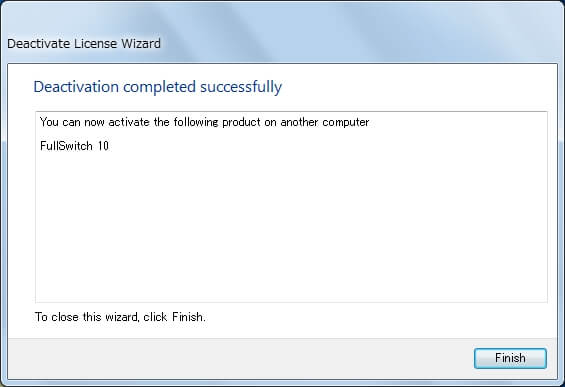Click the word 'completed' in the heading
Screen dimensions: 565x387
point(159,87)
